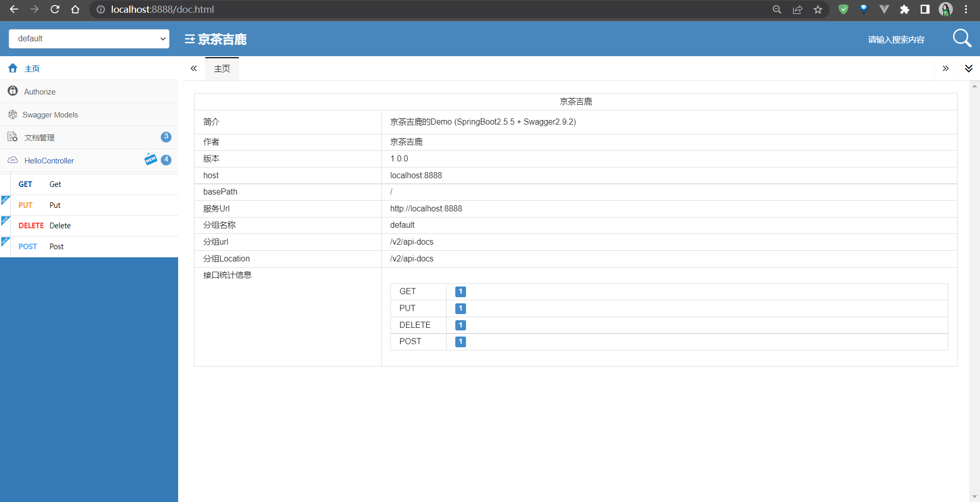Open the extensions puzzle icon
This screenshot has width=980, height=502.
[904, 9]
